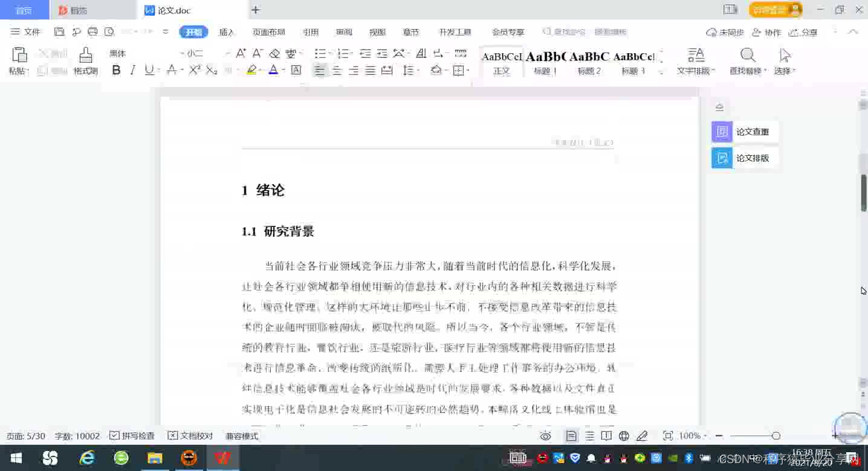
Task: Justify paragraph text
Action: (x=371, y=71)
